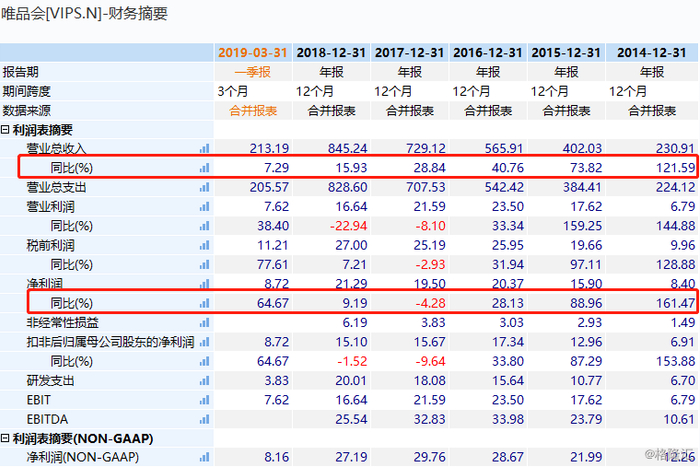
Task: Click the 营业利润 row label
Action: (x=50, y=207)
